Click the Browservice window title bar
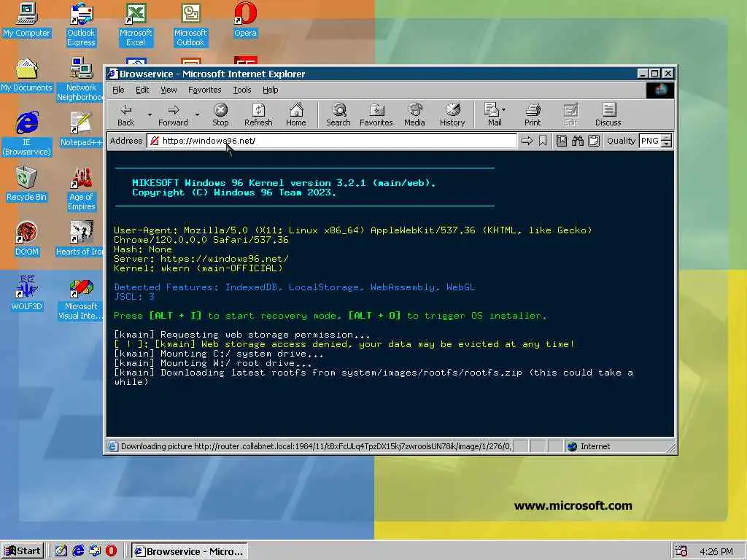 pyautogui.click(x=371, y=74)
